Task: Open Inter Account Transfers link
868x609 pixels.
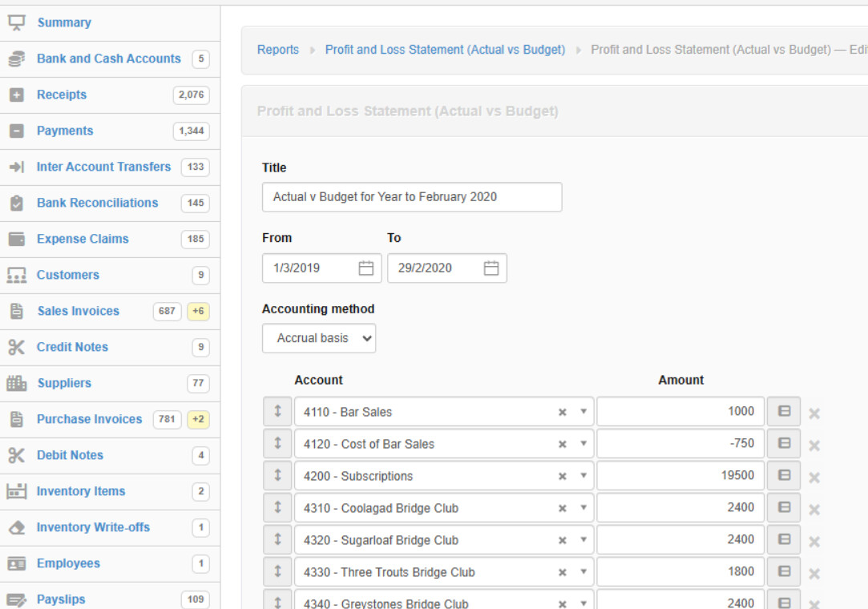Action: [x=103, y=167]
